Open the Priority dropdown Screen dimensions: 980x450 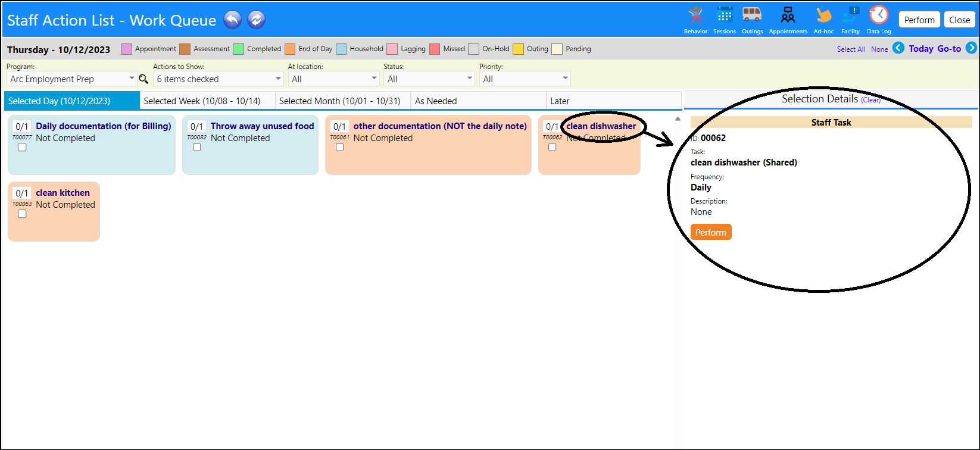tap(525, 79)
